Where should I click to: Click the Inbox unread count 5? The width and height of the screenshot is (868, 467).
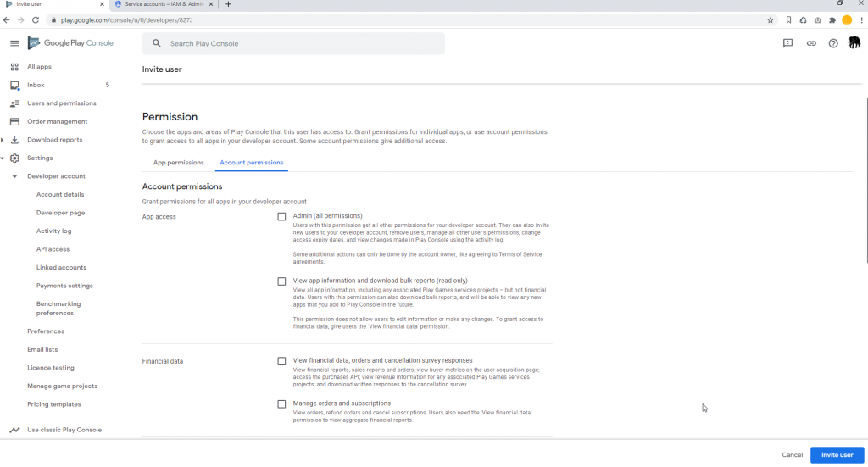(x=108, y=86)
